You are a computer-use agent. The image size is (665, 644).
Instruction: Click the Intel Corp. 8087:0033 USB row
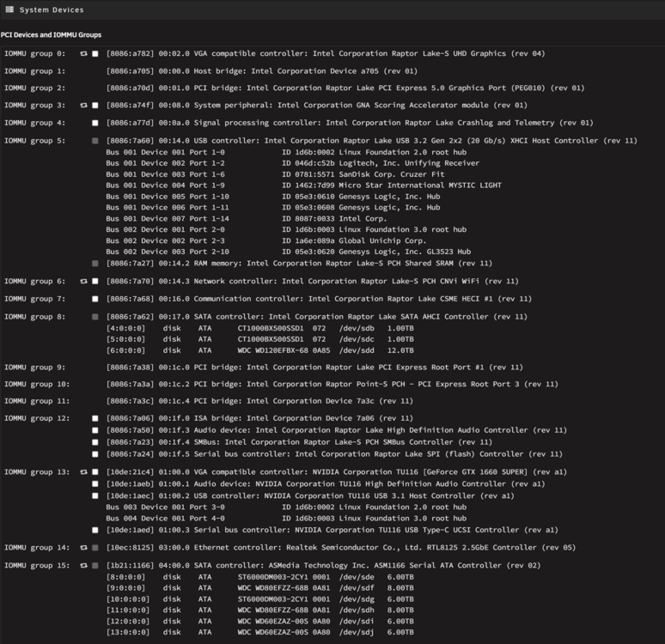pos(247,219)
